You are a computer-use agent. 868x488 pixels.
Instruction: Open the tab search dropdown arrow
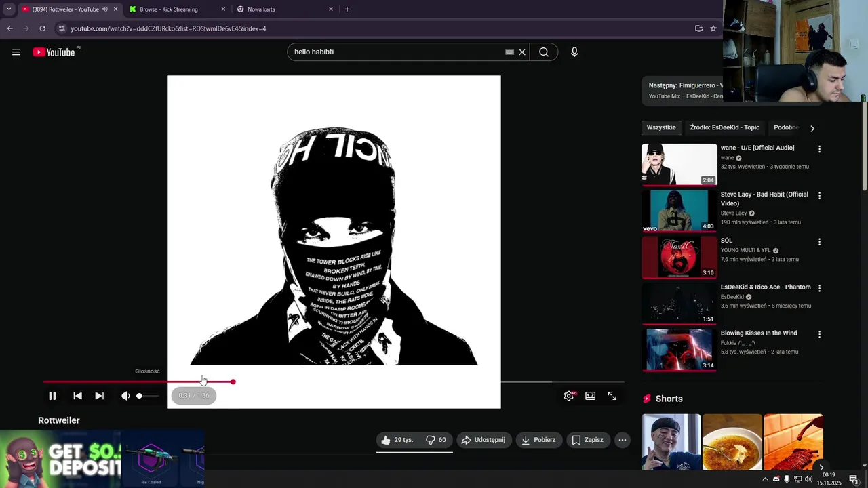point(9,9)
